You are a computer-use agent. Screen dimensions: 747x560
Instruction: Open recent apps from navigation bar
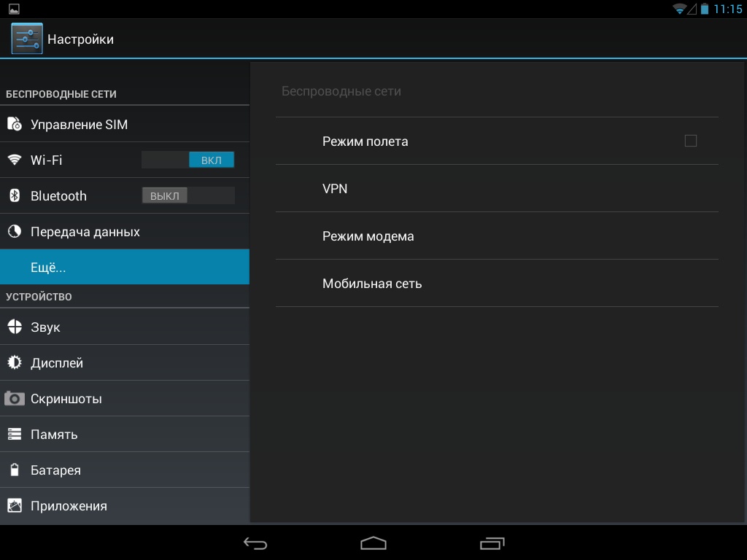492,543
